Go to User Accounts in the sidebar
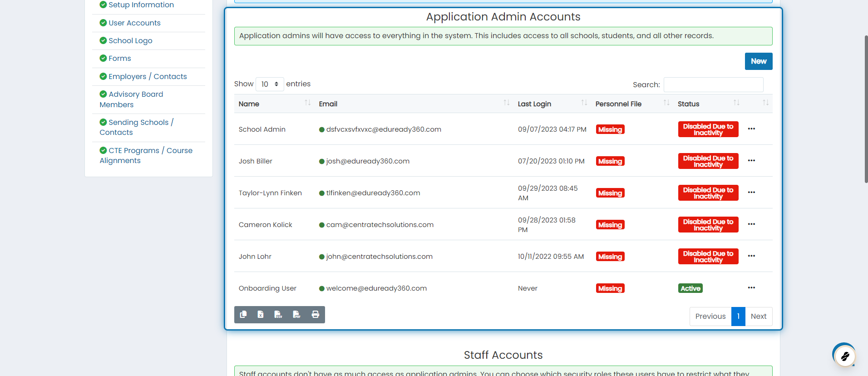Viewport: 868px width, 376px height. click(134, 23)
